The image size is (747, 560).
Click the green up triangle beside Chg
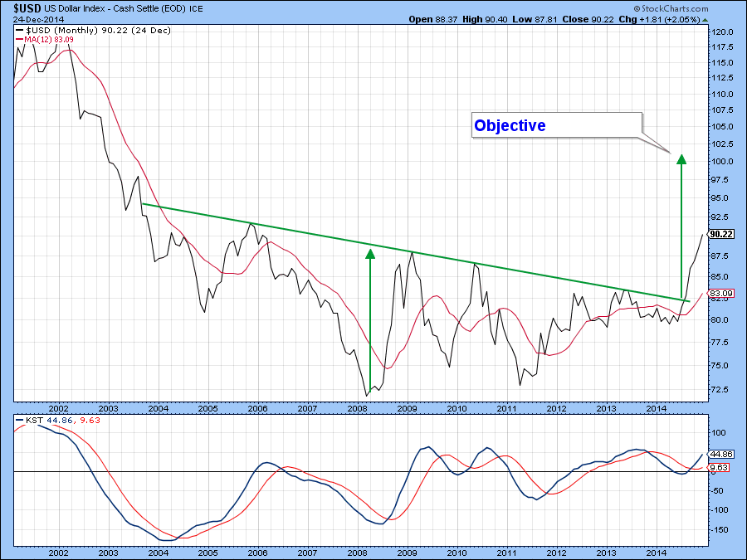705,18
